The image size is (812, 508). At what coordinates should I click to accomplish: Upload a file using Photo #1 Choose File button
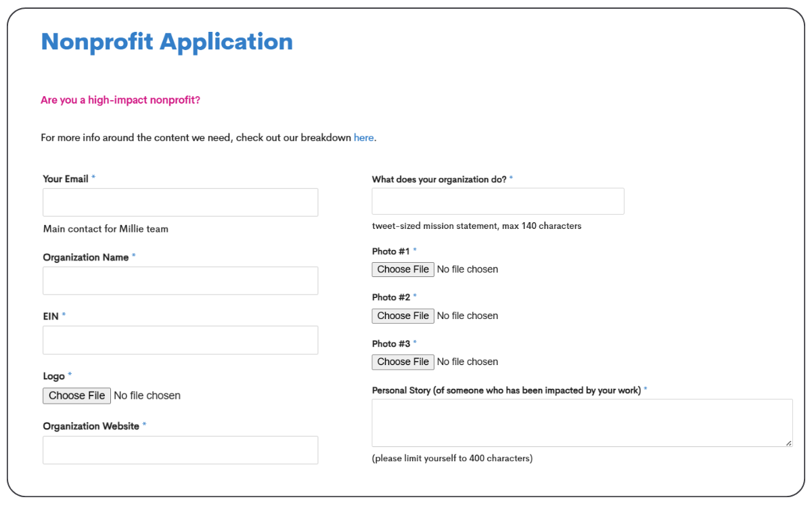403,269
